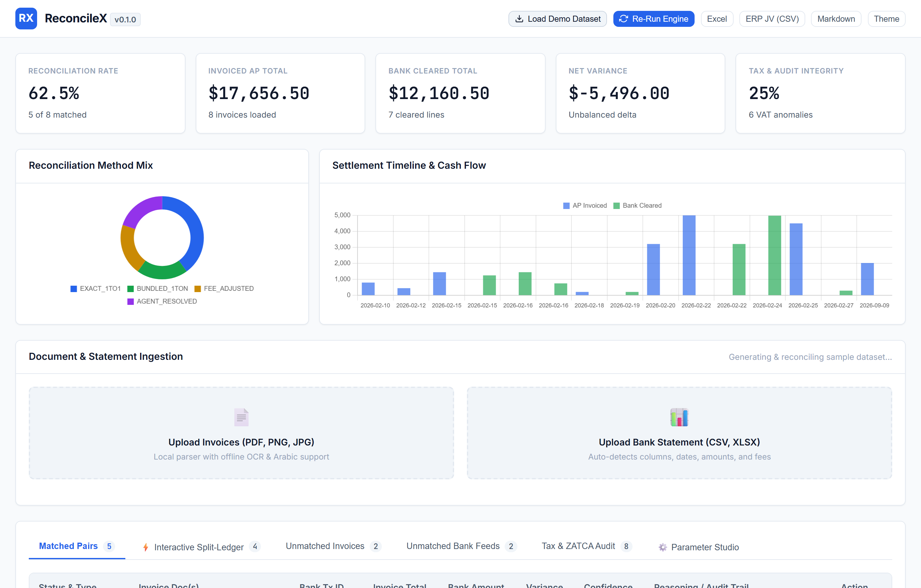Viewport: 921px width, 588px height.
Task: Re-run the reconciliation engine
Action: click(x=654, y=19)
